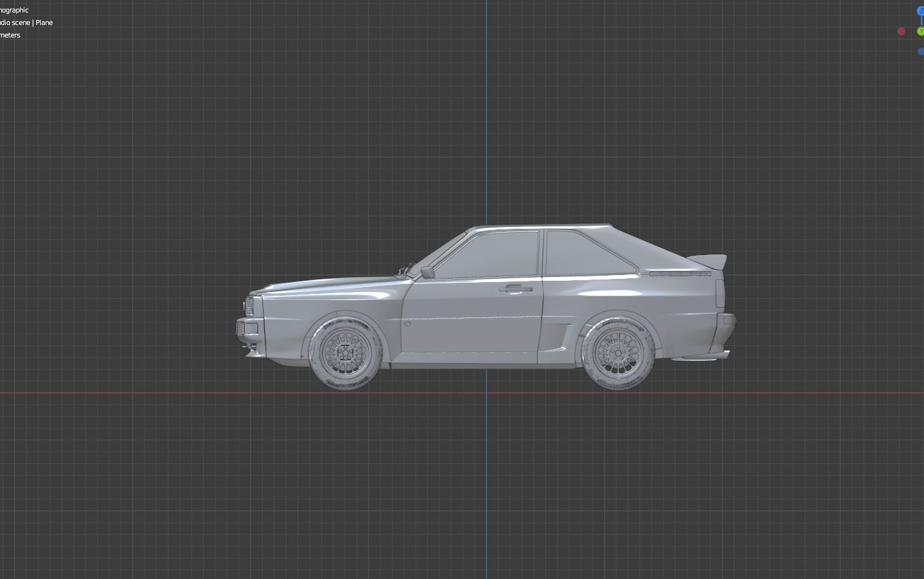
Task: Click the 'nographic' view label text
Action: tap(14, 10)
